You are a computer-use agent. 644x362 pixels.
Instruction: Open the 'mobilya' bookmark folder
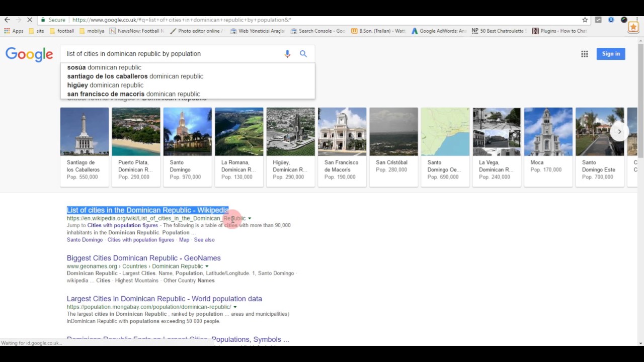tap(92, 31)
